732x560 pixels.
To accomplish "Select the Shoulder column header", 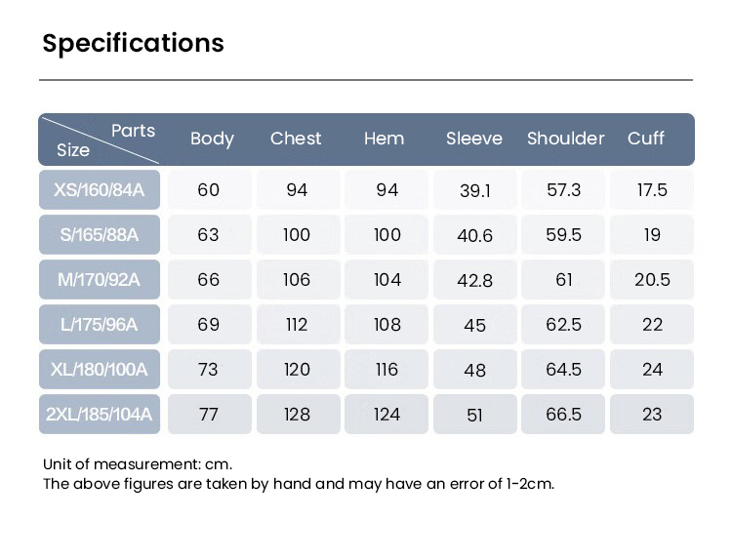I will [x=566, y=139].
